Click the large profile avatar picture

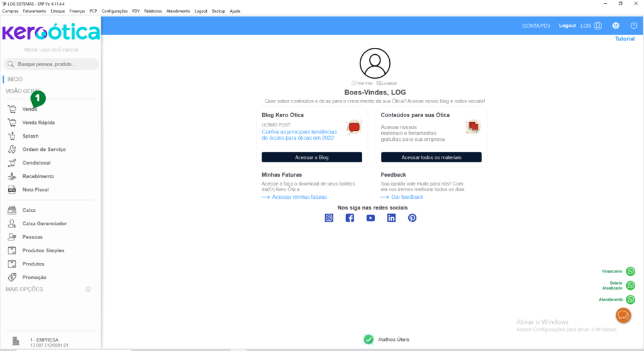tap(375, 64)
